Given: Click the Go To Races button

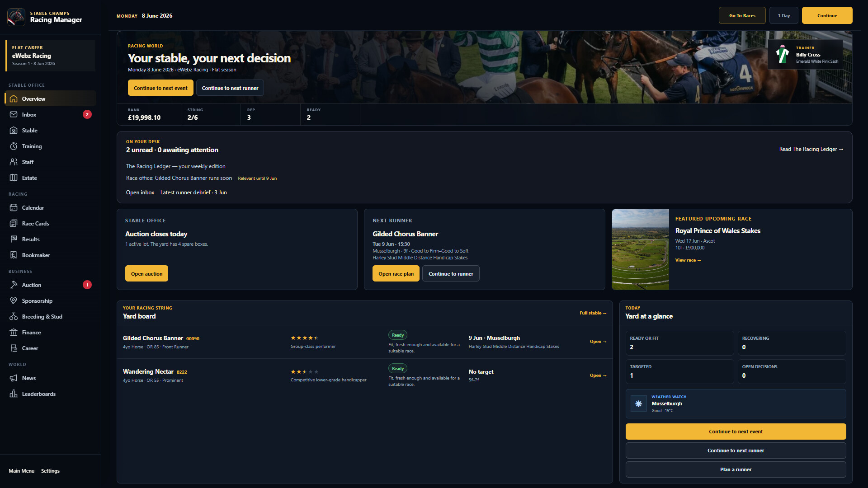Looking at the screenshot, I should point(742,15).
